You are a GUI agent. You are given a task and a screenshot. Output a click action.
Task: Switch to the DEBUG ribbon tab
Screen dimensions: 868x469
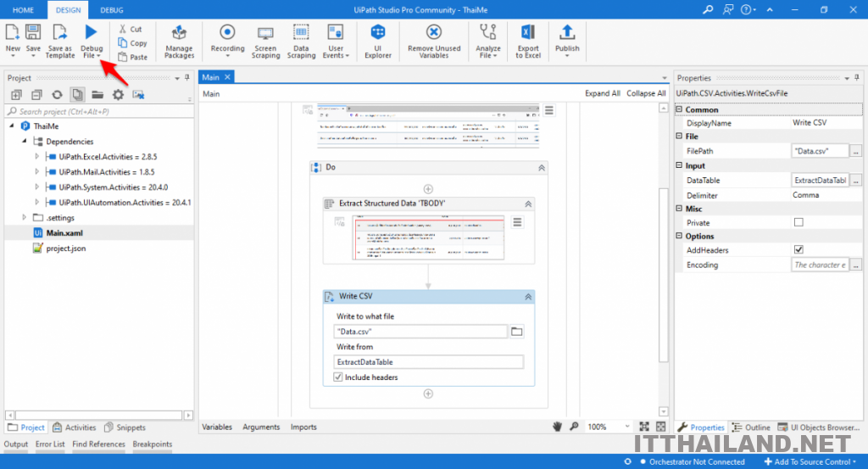tap(112, 10)
